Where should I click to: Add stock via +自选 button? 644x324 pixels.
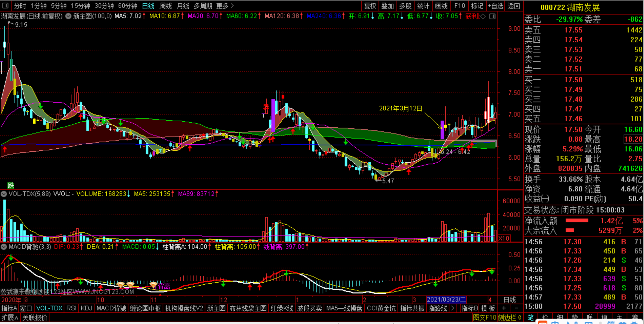point(496,6)
